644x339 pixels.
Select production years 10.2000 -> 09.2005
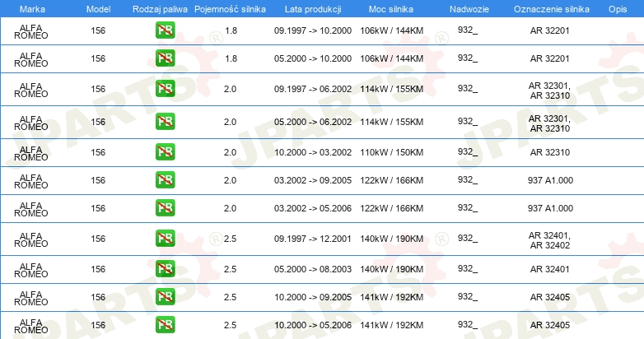pyautogui.click(x=313, y=297)
